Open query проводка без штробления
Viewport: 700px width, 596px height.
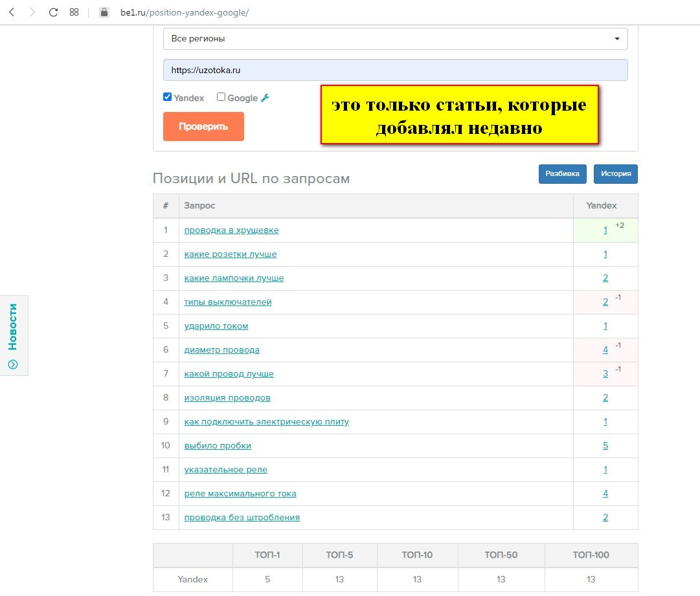(x=242, y=518)
